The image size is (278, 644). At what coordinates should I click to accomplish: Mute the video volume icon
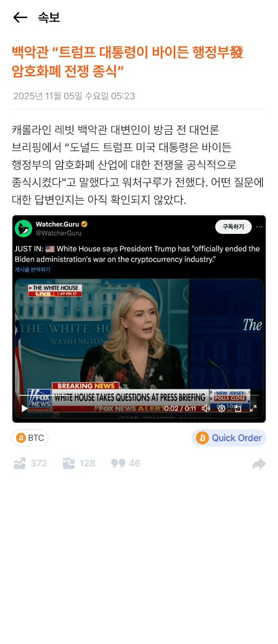click(205, 408)
